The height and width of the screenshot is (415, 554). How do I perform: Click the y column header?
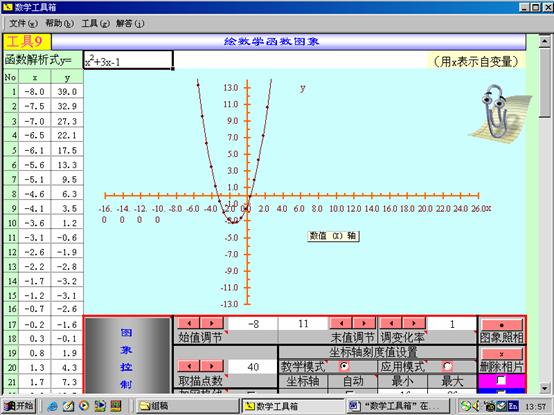[67, 77]
